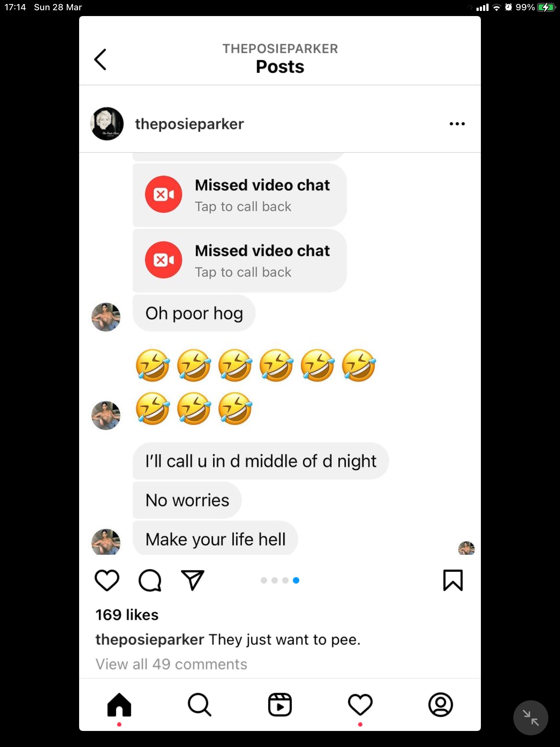The width and height of the screenshot is (560, 747).
Task: Save the post with the bookmark icon
Action: (453, 580)
